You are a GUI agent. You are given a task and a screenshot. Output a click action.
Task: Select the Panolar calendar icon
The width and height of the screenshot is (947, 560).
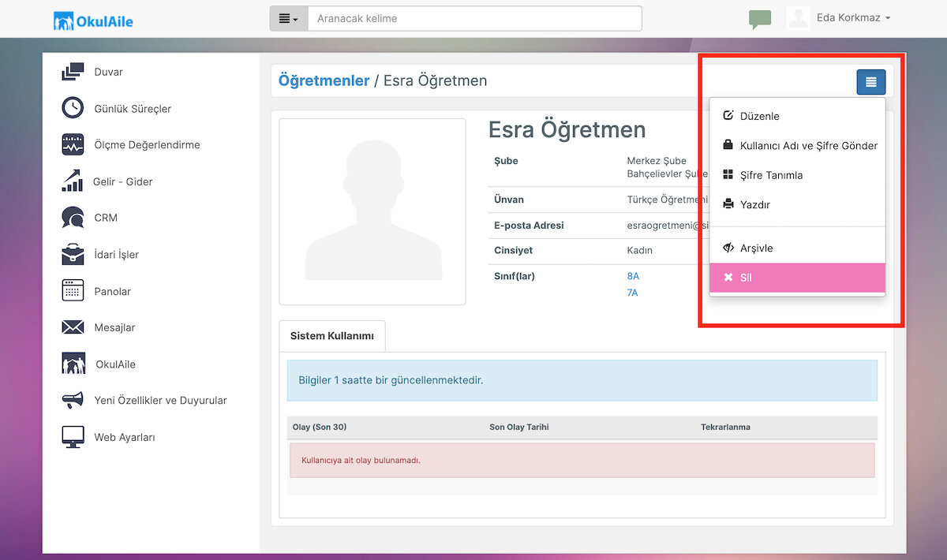click(x=73, y=291)
